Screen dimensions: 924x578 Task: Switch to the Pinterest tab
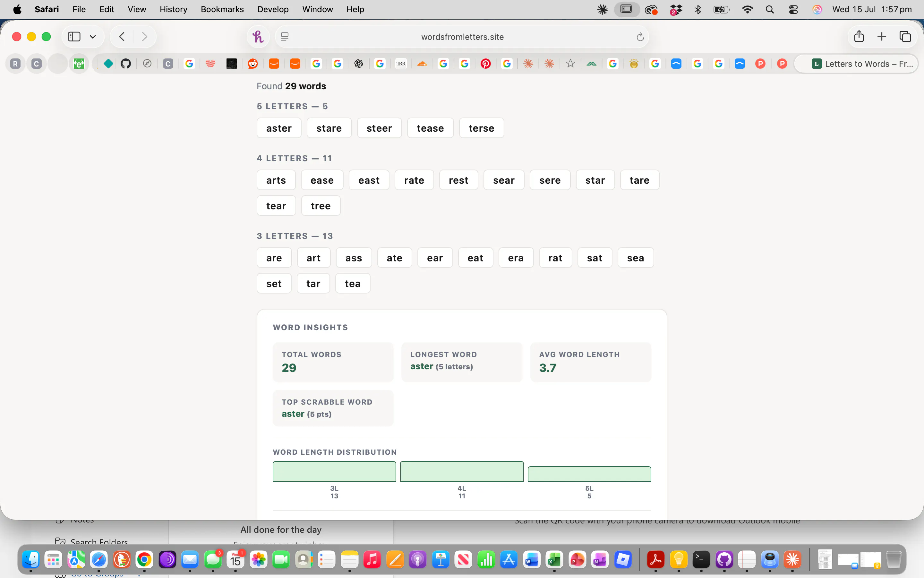tap(486, 64)
